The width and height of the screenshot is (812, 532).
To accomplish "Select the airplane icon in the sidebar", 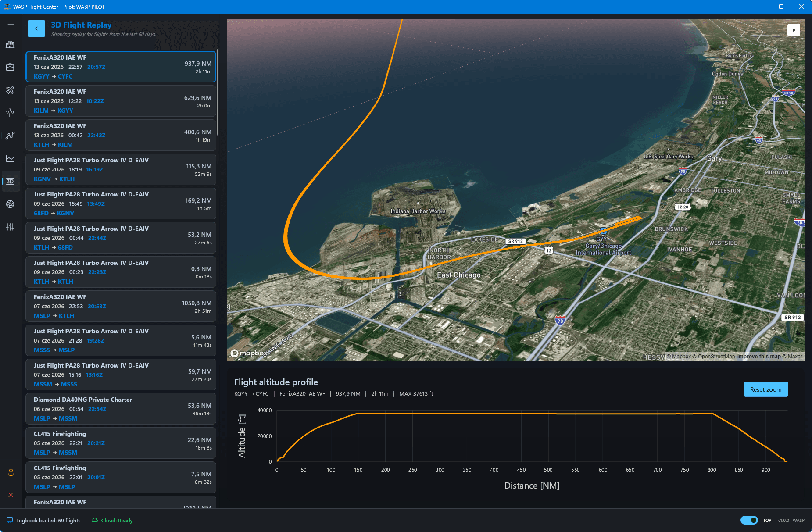I will tap(10, 90).
